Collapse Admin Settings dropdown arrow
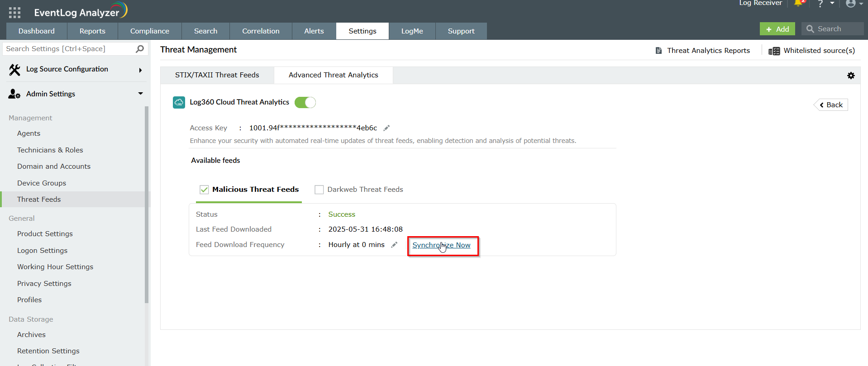The width and height of the screenshot is (868, 366). click(141, 94)
